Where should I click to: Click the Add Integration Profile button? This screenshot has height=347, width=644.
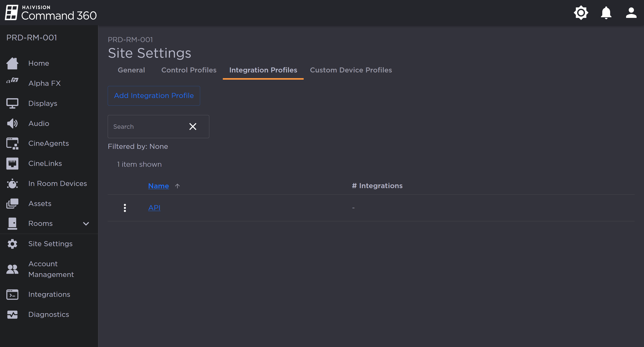[154, 96]
